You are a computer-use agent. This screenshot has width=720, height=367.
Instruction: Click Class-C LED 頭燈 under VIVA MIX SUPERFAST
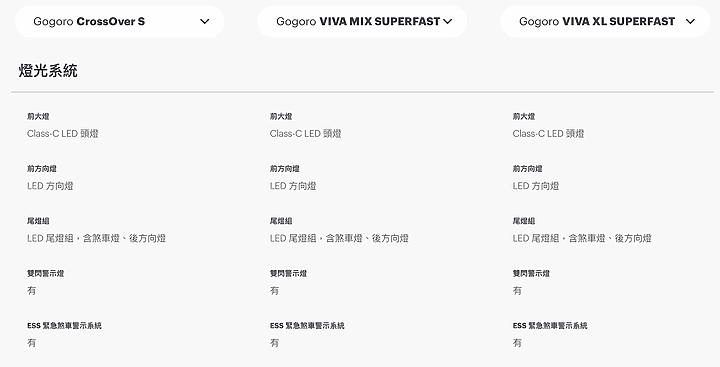pyautogui.click(x=305, y=134)
